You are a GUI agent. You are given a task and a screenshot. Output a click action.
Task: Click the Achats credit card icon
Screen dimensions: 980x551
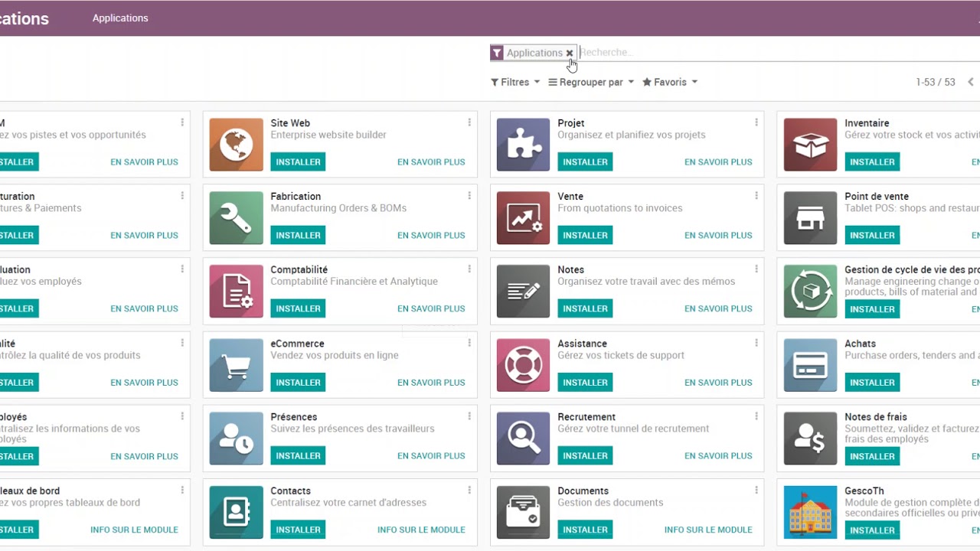click(810, 365)
